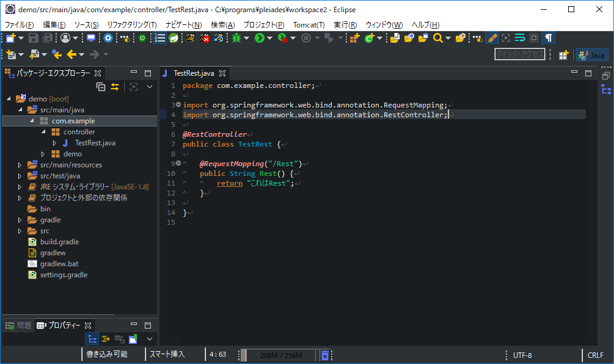Toggle Show Whitespace Characters pilcrow icon
This screenshot has width=614, height=364.
point(549,38)
